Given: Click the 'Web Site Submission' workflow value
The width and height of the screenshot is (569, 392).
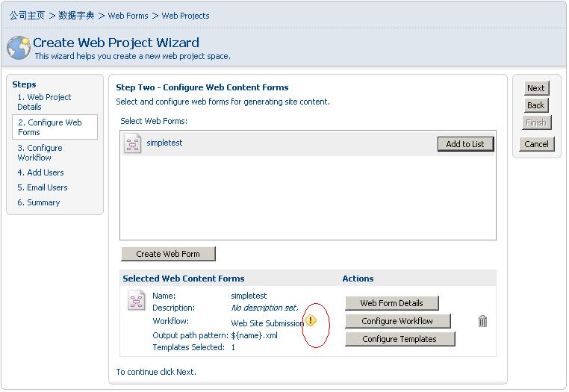Looking at the screenshot, I should coord(267,323).
